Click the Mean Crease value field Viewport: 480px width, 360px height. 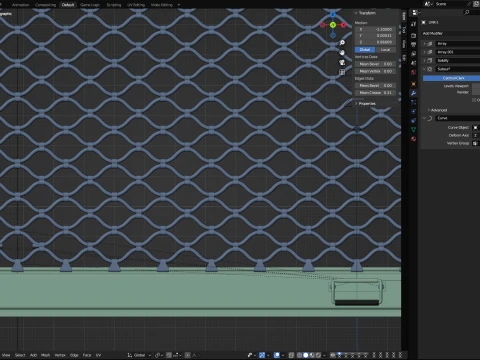[x=375, y=93]
